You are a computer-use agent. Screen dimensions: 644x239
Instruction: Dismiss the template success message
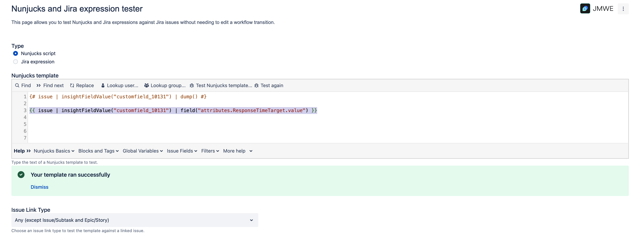[39, 187]
